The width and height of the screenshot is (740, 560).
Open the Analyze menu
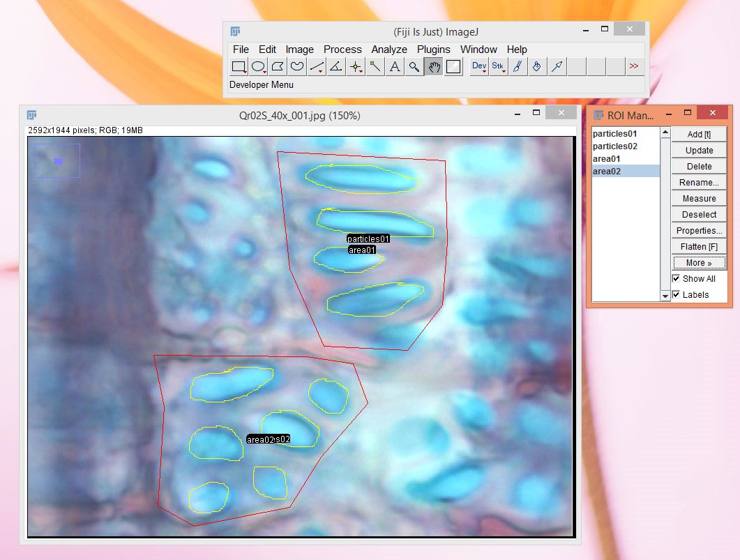pyautogui.click(x=389, y=50)
